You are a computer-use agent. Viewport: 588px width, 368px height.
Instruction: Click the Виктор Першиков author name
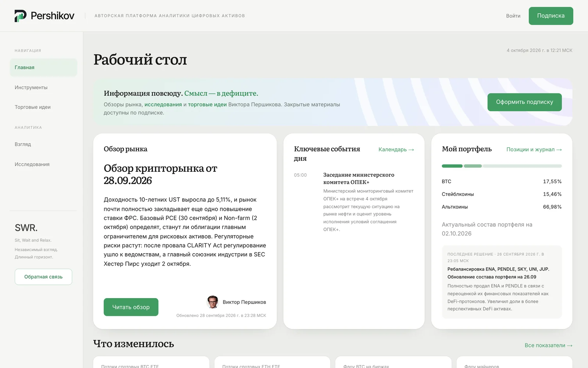pyautogui.click(x=244, y=302)
